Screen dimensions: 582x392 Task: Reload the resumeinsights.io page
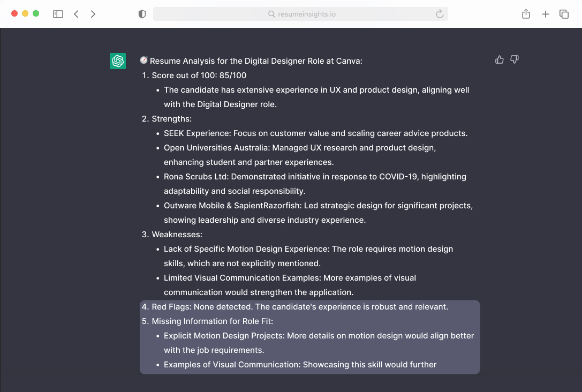tap(440, 14)
